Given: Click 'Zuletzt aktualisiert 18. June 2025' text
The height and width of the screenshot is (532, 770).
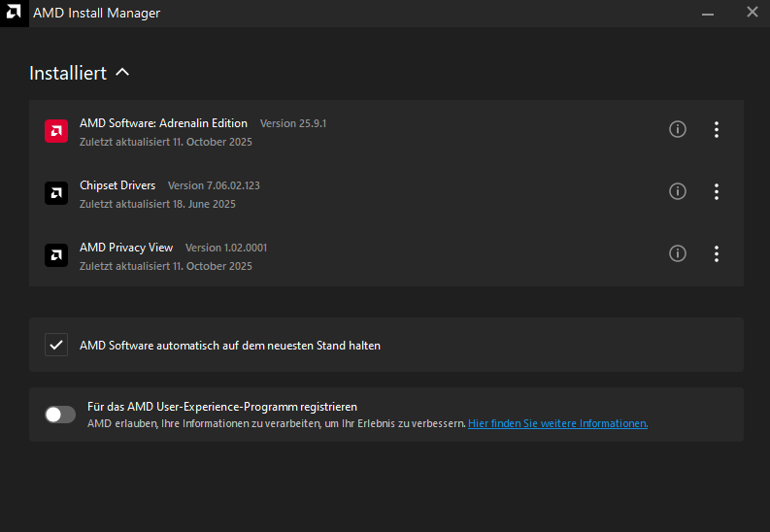Looking at the screenshot, I should point(157,204).
